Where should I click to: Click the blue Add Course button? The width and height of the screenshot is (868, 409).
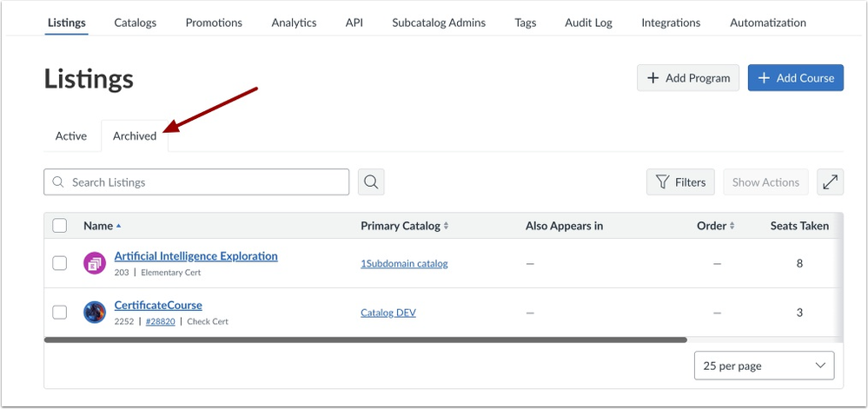796,78
